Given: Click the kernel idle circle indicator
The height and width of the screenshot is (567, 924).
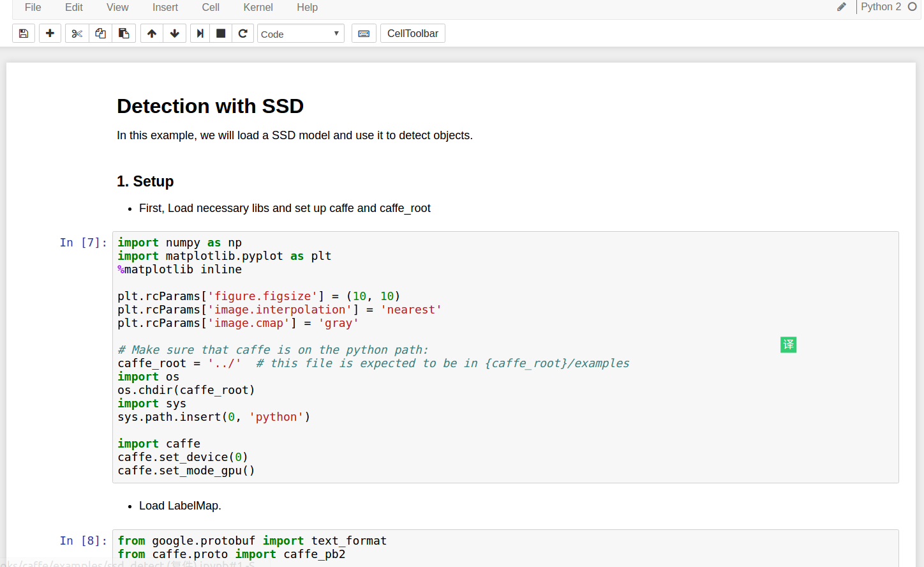Looking at the screenshot, I should (x=913, y=6).
